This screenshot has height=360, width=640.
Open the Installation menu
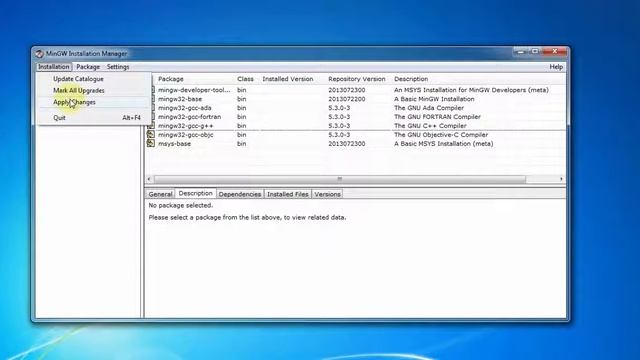pyautogui.click(x=53, y=67)
